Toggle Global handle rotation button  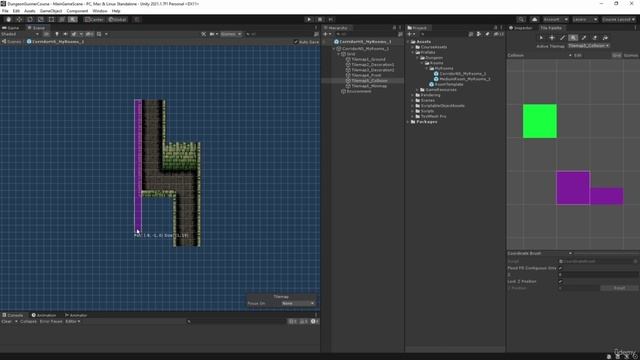117,19
